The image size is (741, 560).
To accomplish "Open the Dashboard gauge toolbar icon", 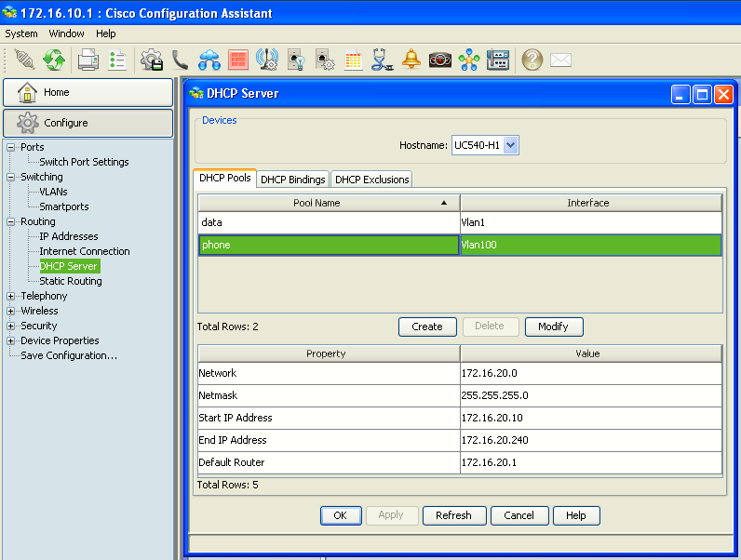I will coord(440,60).
